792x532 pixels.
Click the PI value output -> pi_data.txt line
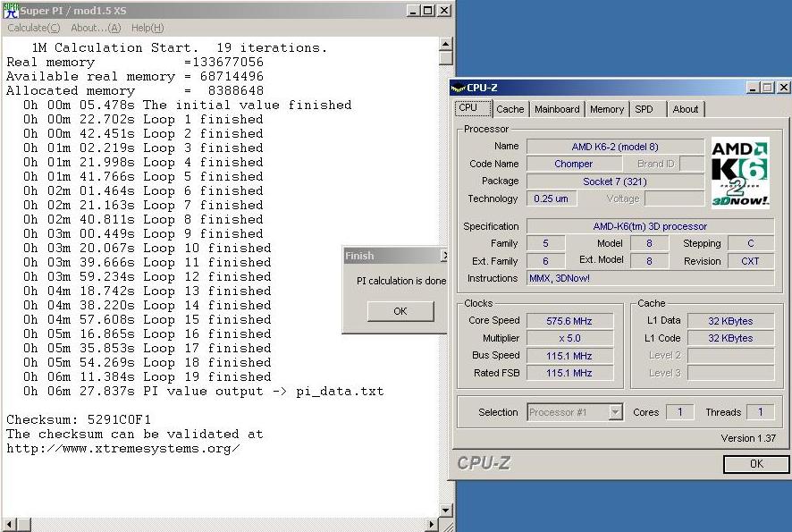[204, 391]
